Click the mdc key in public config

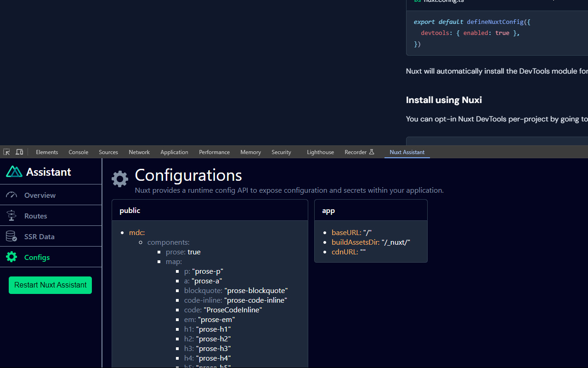pyautogui.click(x=137, y=233)
